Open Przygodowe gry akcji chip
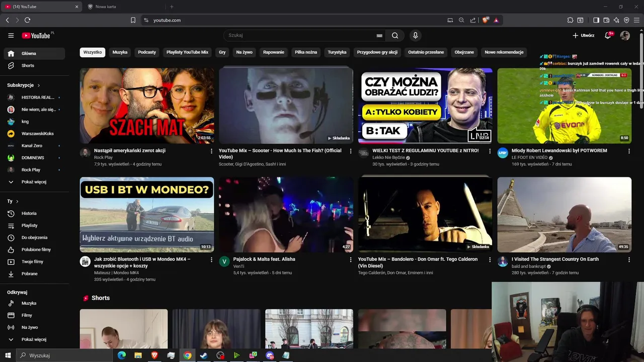The width and height of the screenshot is (644, 362). pyautogui.click(x=377, y=52)
